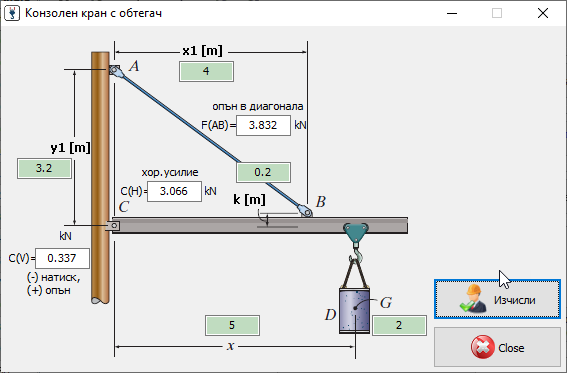Click the x distance input field
Viewport: 567px width, 373px height.
coord(232,325)
